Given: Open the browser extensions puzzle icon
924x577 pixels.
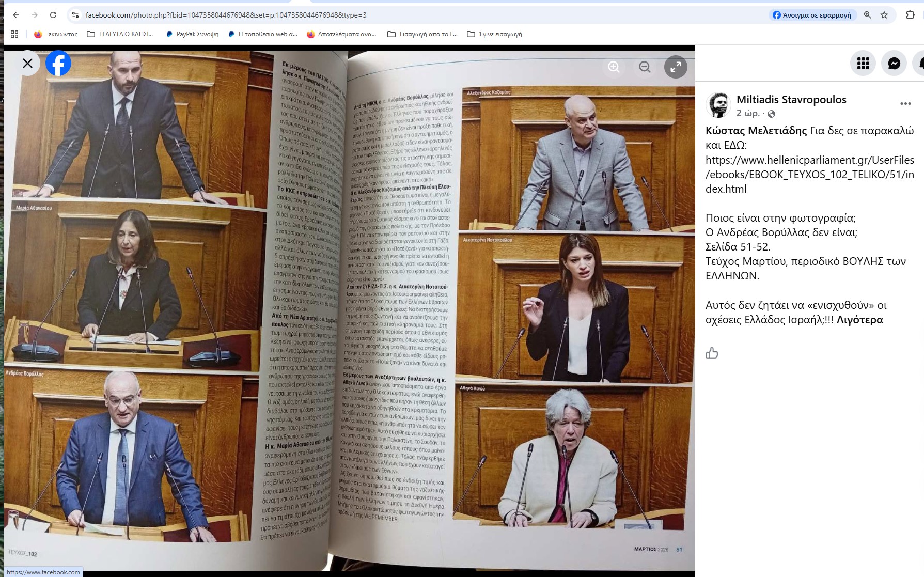Looking at the screenshot, I should click(910, 15).
